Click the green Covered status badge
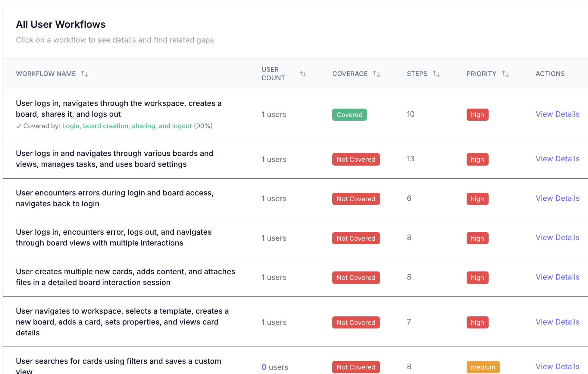Viewport: 588px width, 374px height. point(349,115)
